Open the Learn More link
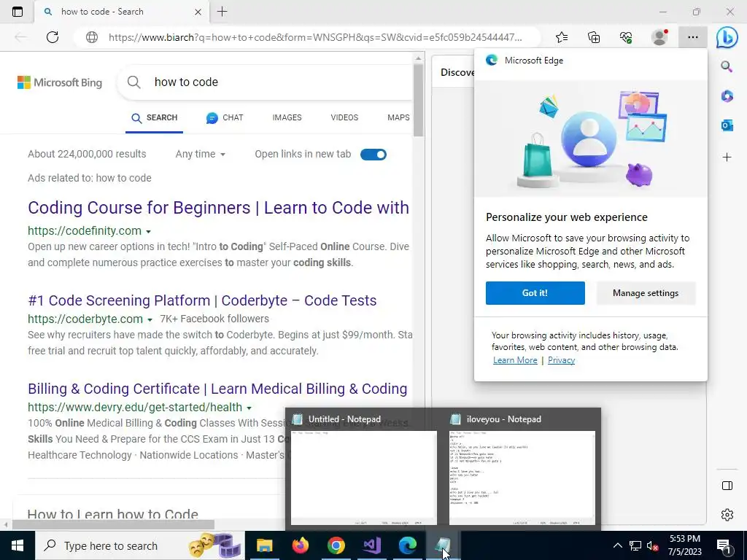This screenshot has width=747, height=560. (x=515, y=360)
